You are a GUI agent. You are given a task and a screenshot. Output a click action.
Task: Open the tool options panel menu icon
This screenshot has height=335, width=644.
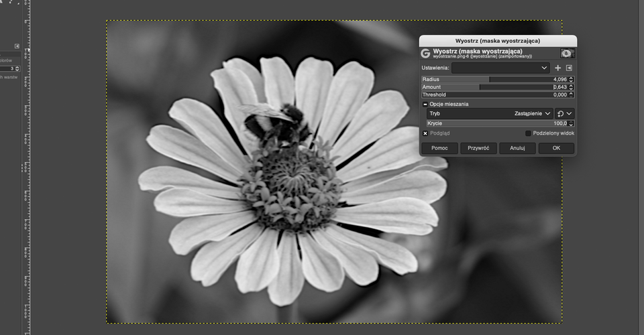click(x=17, y=46)
